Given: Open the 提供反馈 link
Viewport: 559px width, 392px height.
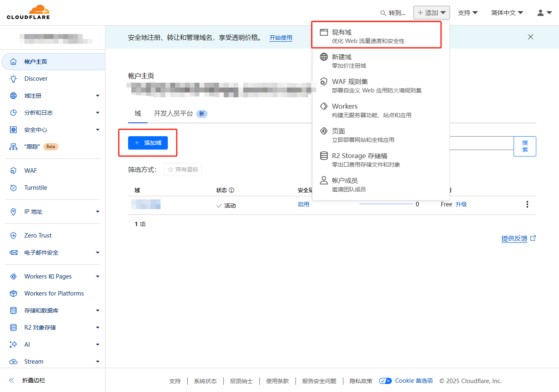Looking at the screenshot, I should pyautogui.click(x=518, y=238).
